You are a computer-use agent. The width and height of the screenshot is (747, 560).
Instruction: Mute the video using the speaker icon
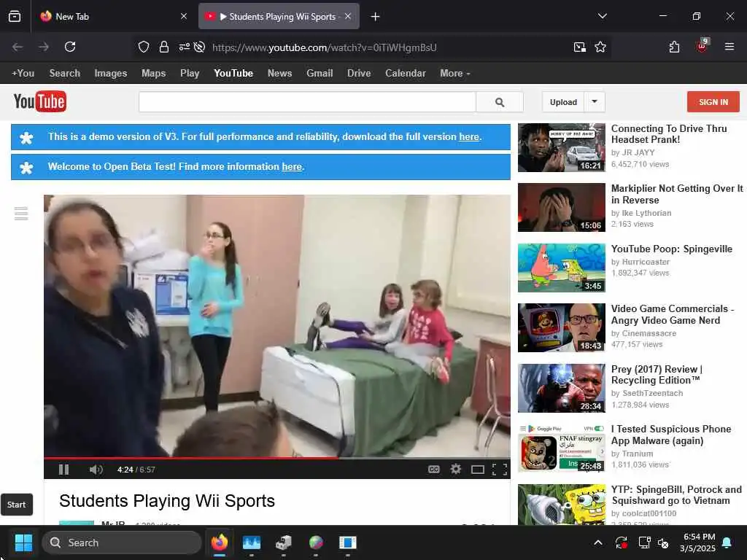(96, 470)
